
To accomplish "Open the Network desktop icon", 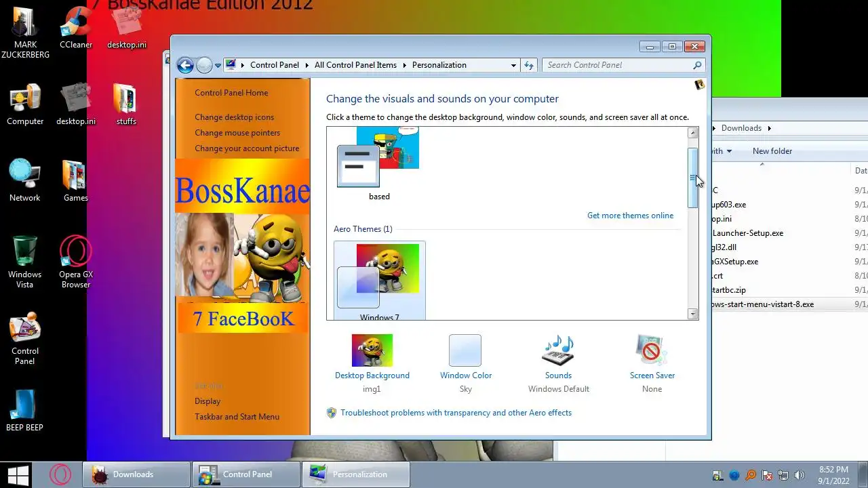I will point(25,181).
